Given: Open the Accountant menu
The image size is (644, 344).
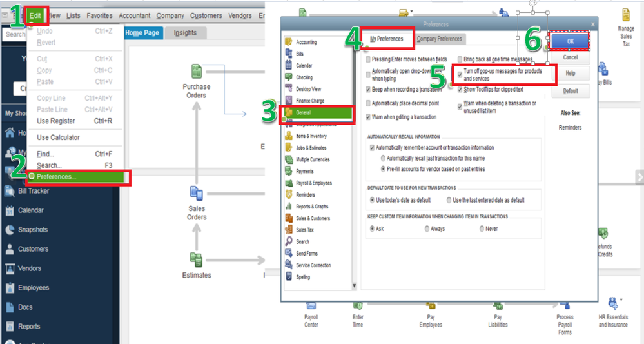Looking at the screenshot, I should 135,15.
